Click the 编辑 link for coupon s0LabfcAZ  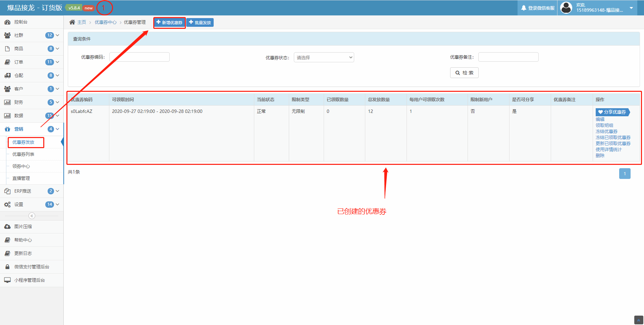(600, 120)
